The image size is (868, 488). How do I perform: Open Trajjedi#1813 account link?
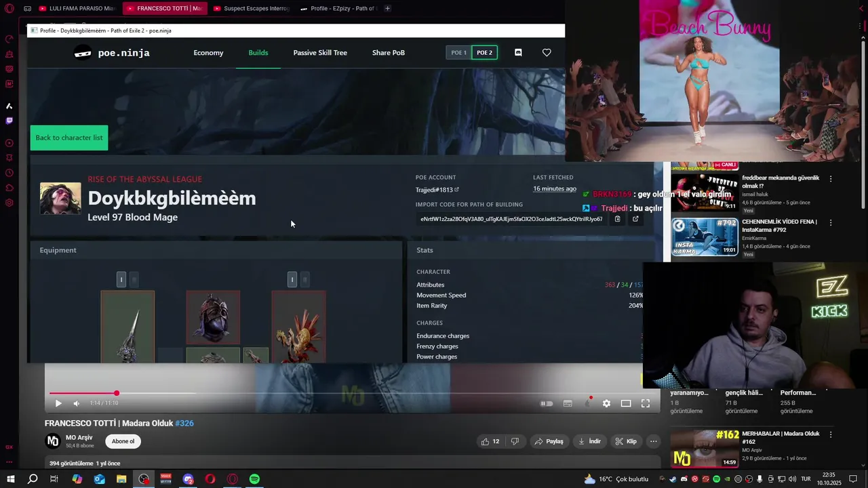[x=437, y=190]
